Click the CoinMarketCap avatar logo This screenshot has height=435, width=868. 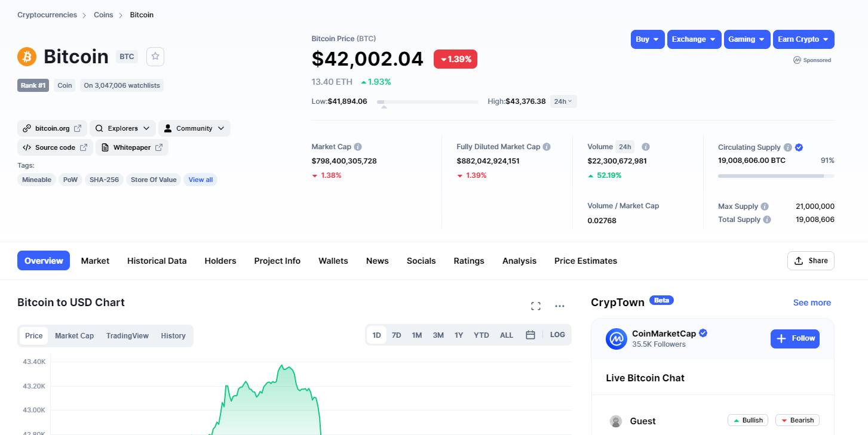click(x=617, y=339)
